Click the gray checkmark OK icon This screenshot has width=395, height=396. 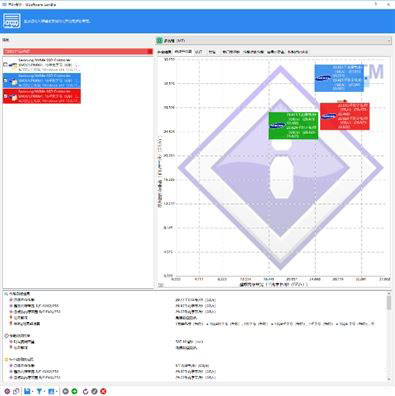94,391
